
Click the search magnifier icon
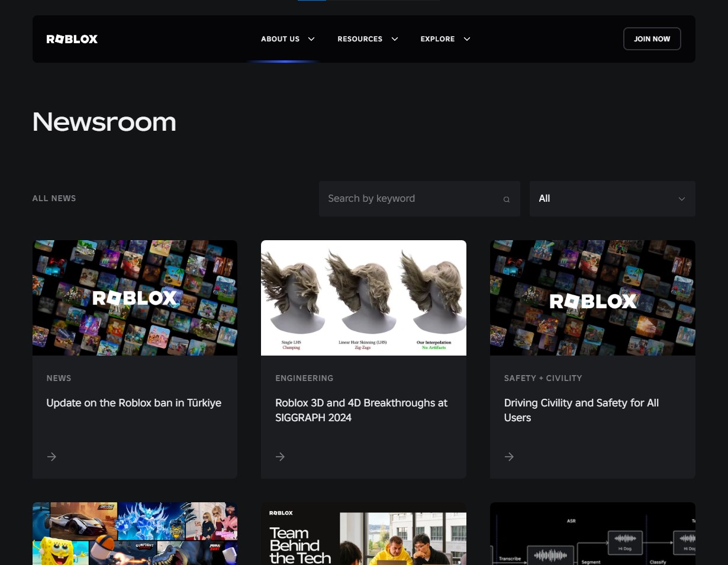click(x=507, y=199)
